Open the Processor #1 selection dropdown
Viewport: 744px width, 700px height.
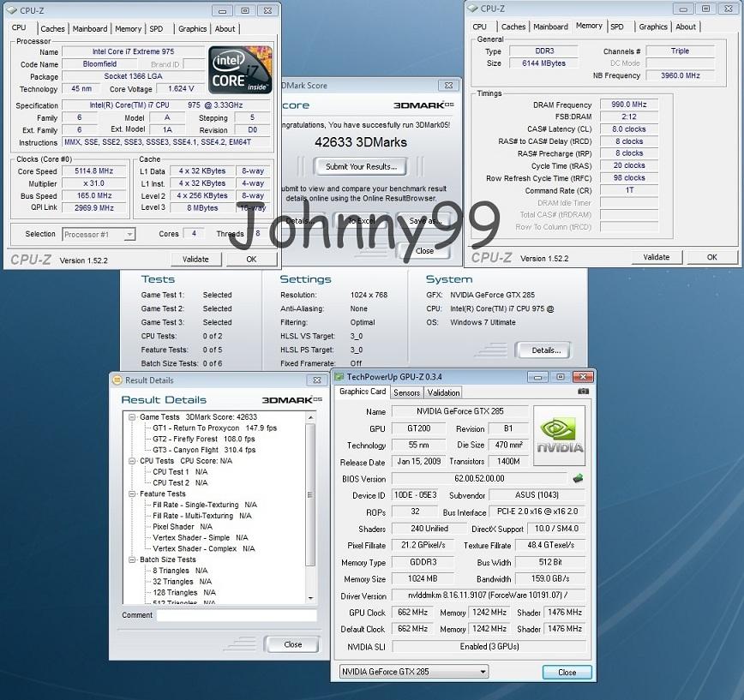129,234
